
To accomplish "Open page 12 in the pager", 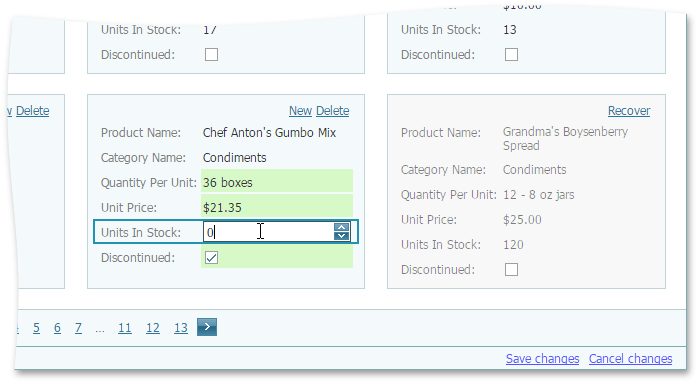I will pos(153,328).
